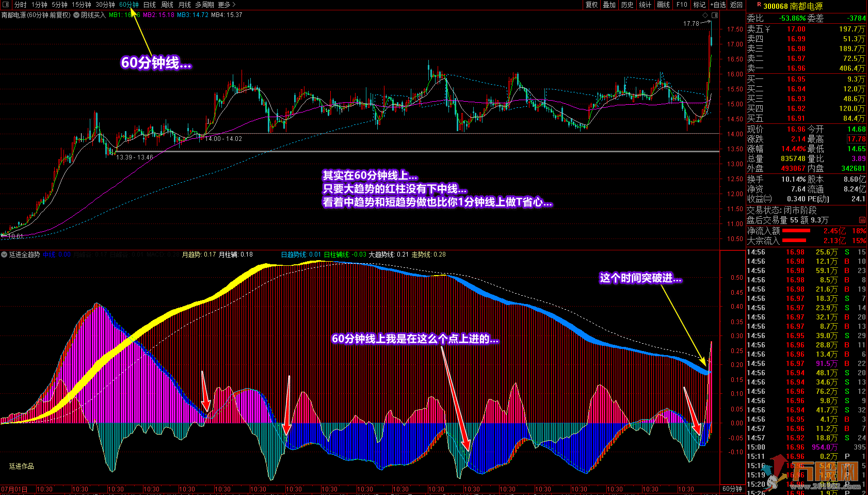Click the 总量 835748 value
This screenshot has width=868, height=495.
[793, 159]
